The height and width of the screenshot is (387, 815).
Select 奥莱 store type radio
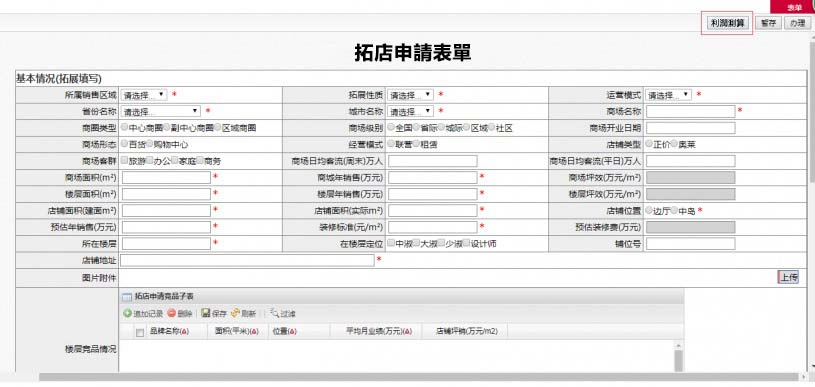(674, 144)
